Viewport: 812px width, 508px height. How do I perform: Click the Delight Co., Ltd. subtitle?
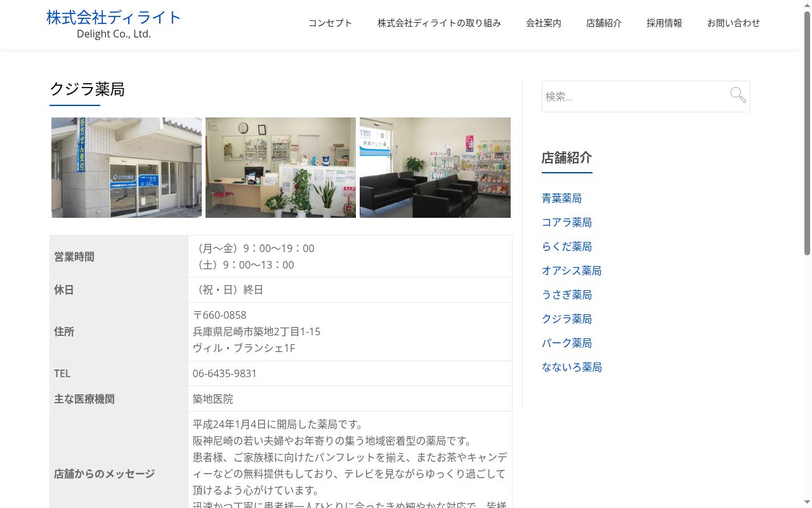[x=114, y=34]
